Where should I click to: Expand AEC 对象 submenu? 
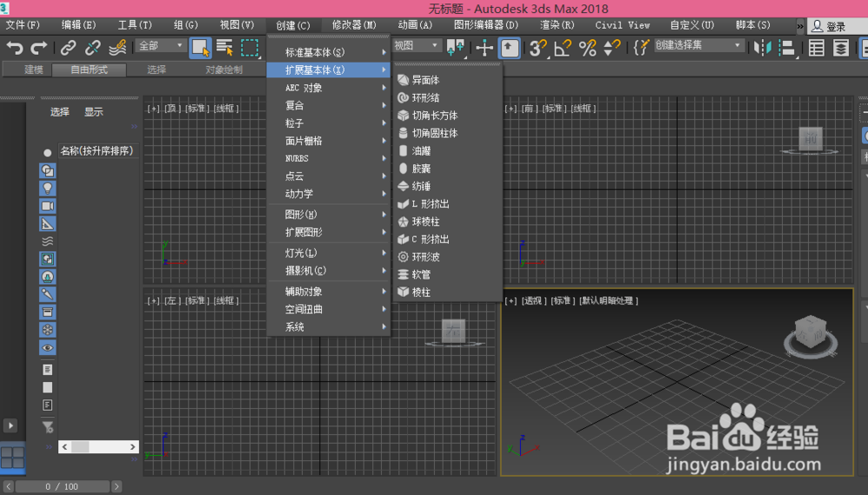[329, 88]
